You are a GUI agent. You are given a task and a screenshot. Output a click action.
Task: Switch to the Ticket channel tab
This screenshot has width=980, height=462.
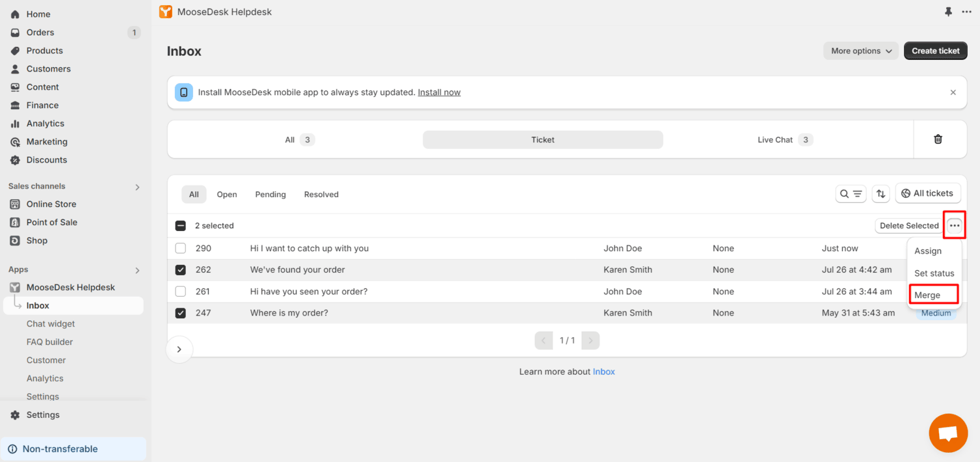(543, 140)
